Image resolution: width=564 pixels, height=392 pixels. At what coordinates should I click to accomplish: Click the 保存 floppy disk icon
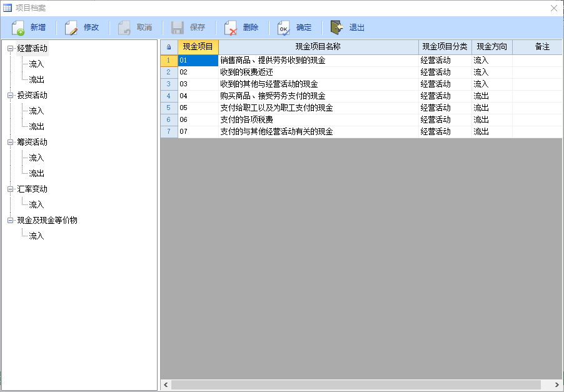[178, 28]
